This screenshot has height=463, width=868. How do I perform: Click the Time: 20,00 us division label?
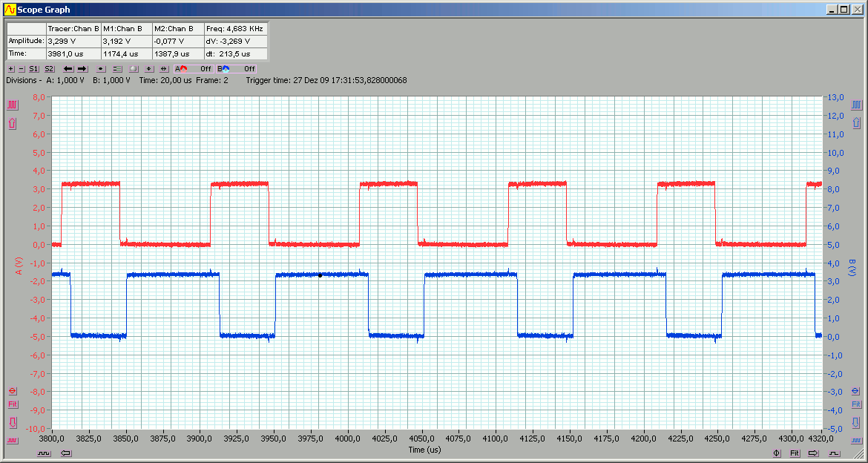[165, 80]
